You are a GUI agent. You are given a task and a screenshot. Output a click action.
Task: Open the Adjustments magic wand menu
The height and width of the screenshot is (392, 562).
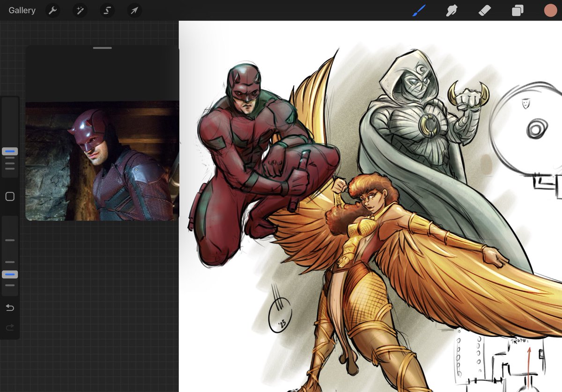point(80,11)
